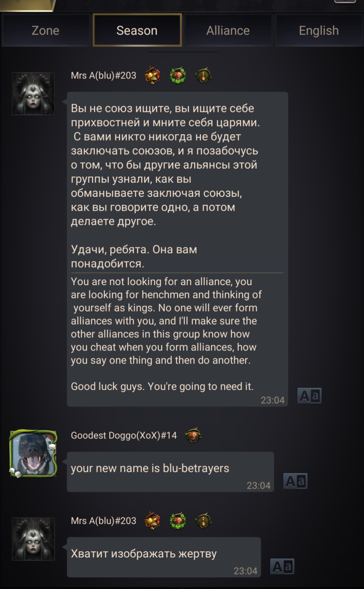Tap first gold badge beside top Mrs A name
This screenshot has width=364, height=589.
(x=152, y=75)
